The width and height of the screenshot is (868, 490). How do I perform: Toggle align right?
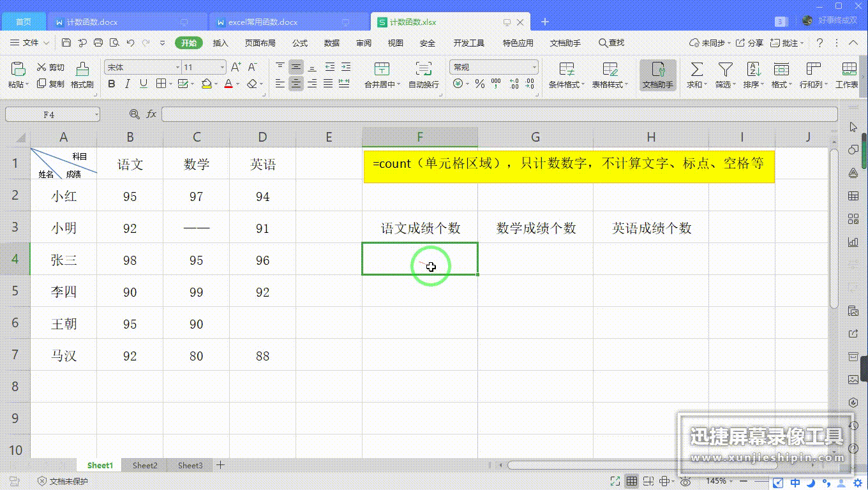coord(312,84)
